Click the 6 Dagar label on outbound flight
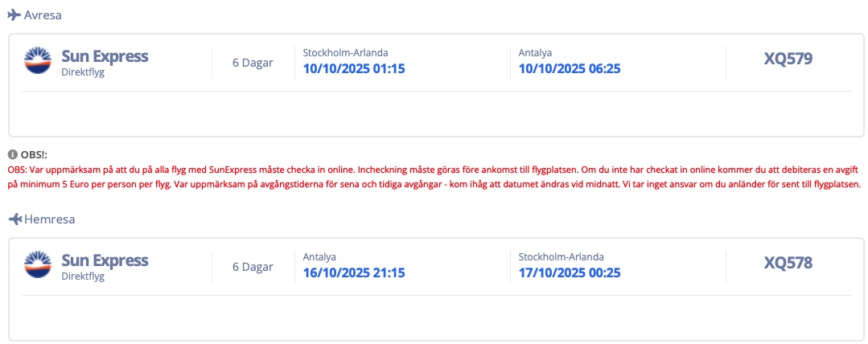 coord(253,63)
